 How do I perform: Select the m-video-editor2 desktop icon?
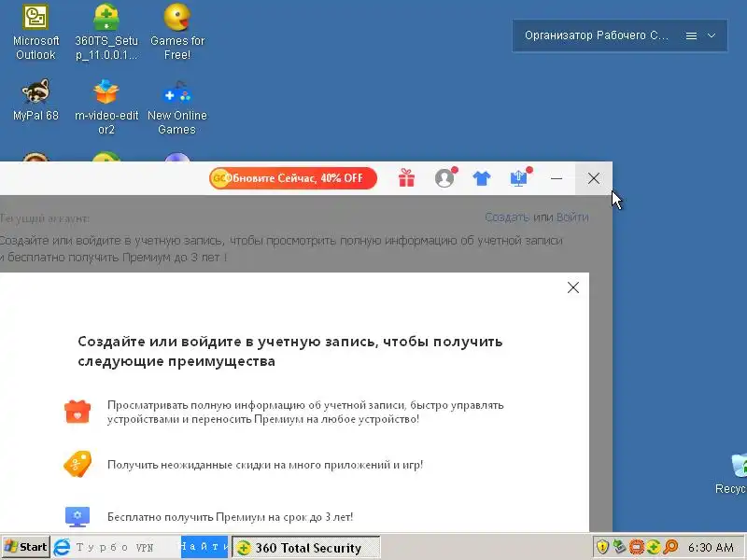[x=106, y=107]
